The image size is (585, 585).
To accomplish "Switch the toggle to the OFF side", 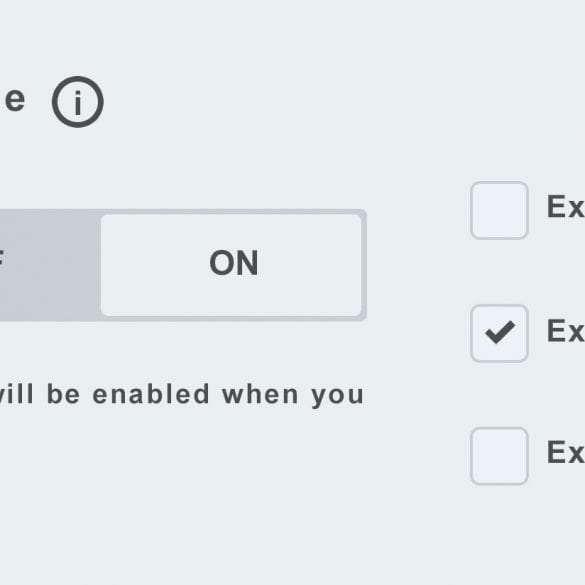I will click(50, 265).
